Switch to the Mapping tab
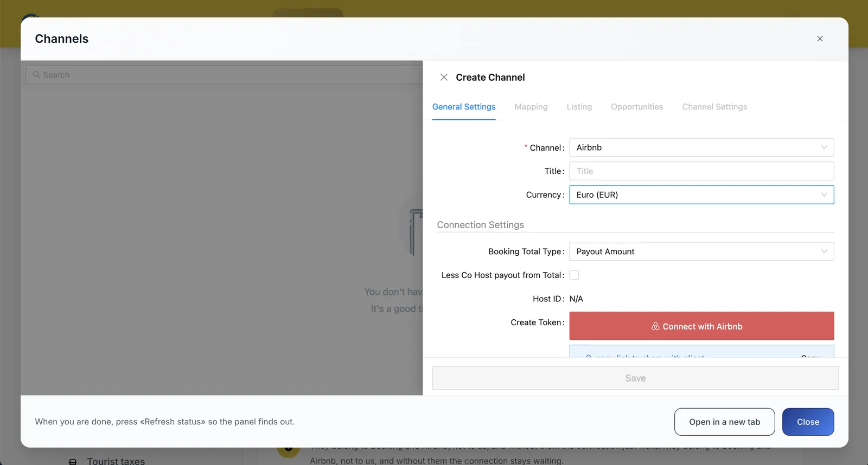Viewport: 868px width, 465px height. [x=531, y=107]
